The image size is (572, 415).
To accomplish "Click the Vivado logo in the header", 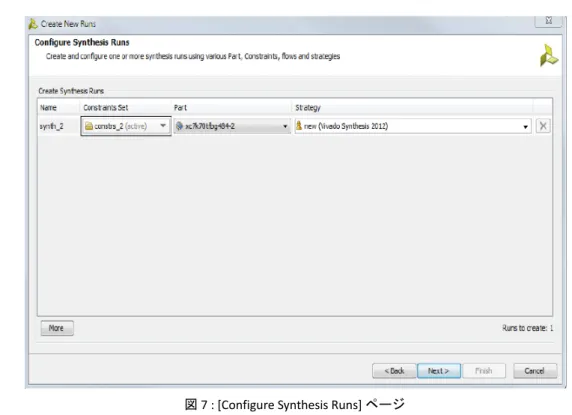I will pyautogui.click(x=548, y=56).
